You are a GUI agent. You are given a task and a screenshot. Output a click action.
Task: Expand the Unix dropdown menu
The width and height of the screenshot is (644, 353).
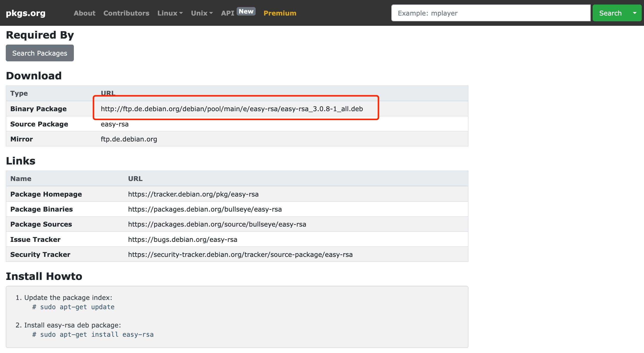coord(202,13)
